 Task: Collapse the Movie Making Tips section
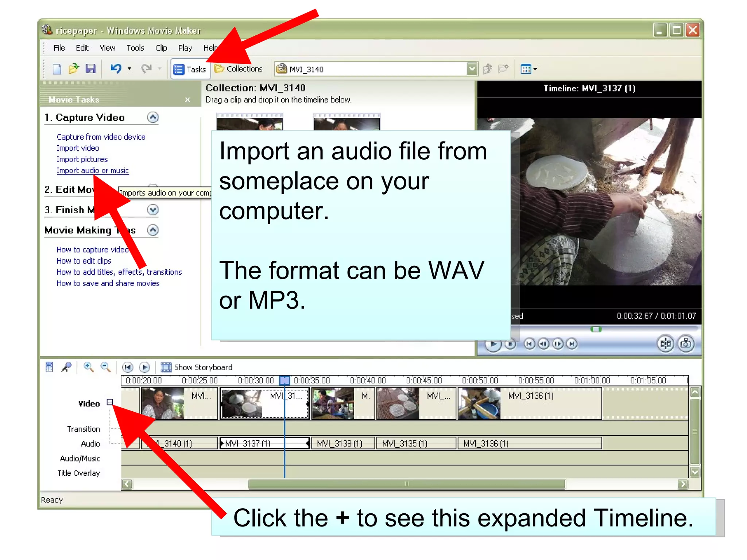click(153, 230)
